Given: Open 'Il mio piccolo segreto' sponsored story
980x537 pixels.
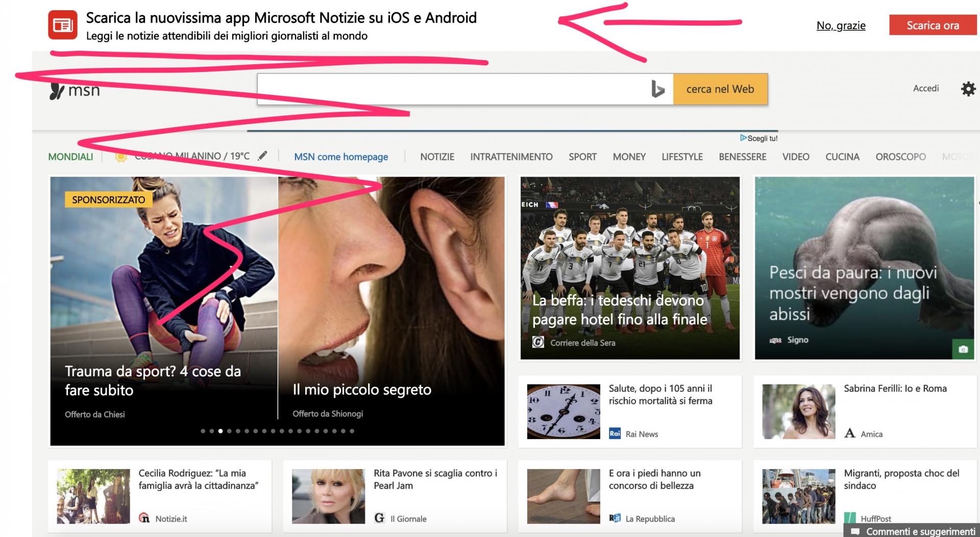Looking at the screenshot, I should click(362, 389).
